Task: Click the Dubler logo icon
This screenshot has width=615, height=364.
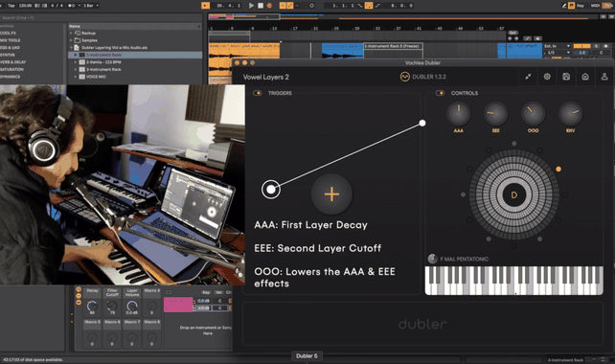Action: tap(405, 77)
